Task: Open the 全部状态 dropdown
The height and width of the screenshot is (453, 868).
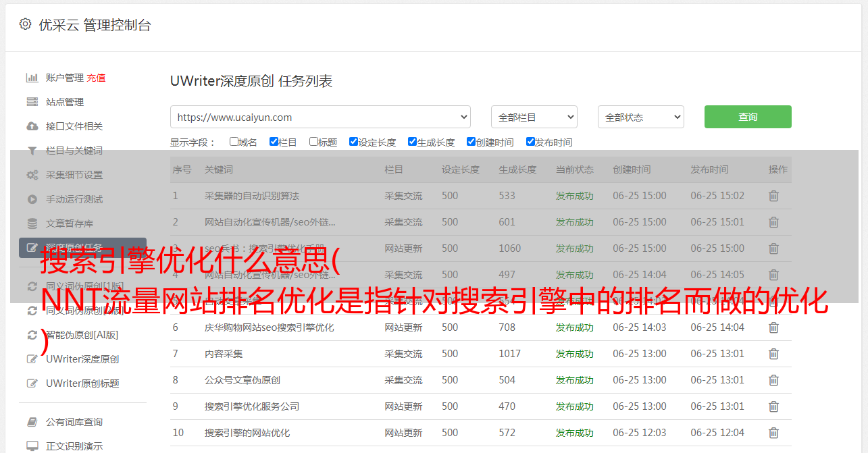Action: tap(641, 117)
